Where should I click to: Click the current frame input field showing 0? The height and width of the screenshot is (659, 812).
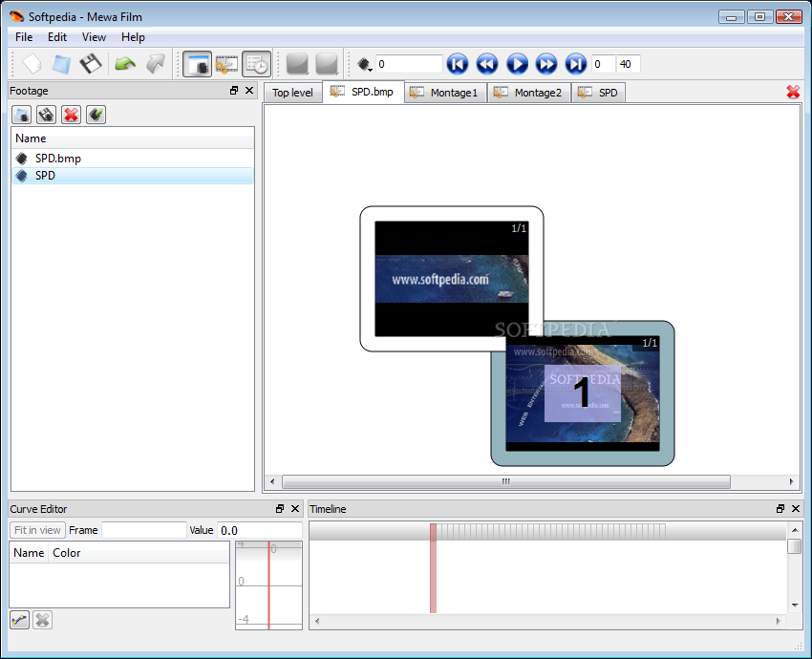pyautogui.click(x=409, y=64)
